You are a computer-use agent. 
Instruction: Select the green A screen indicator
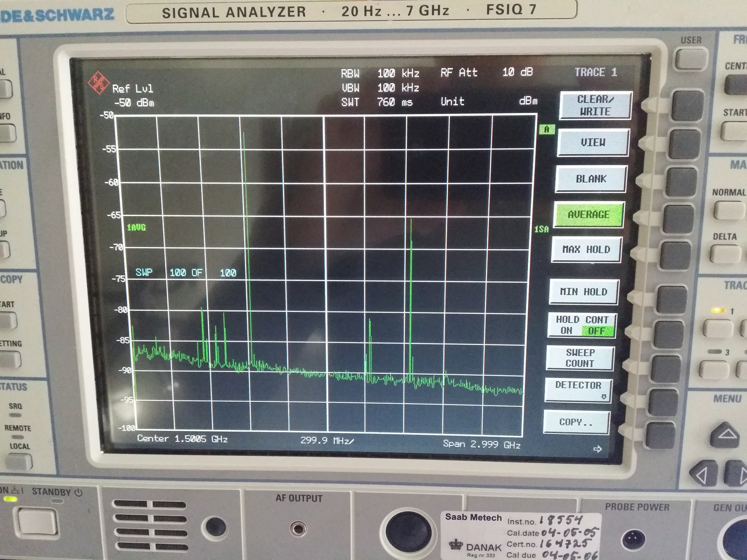tap(547, 129)
